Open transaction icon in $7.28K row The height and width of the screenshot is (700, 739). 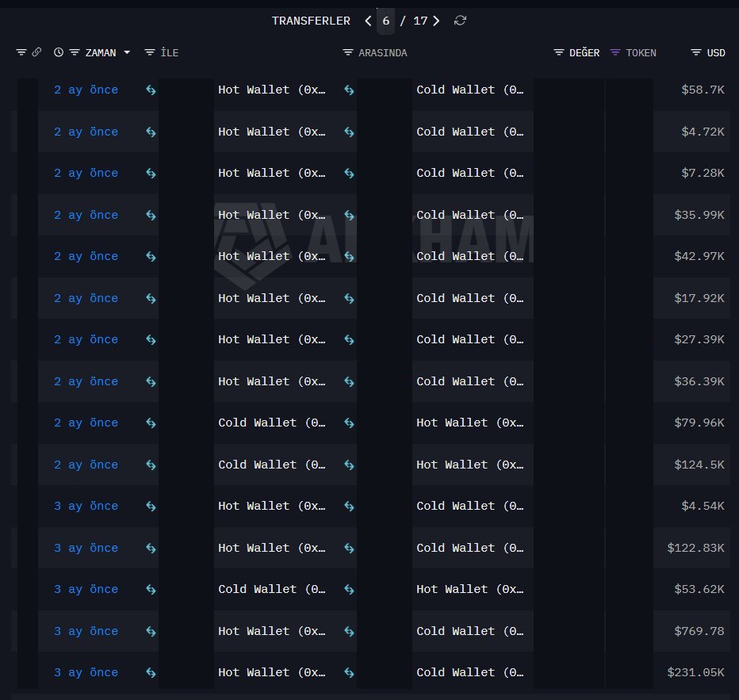[151, 174]
